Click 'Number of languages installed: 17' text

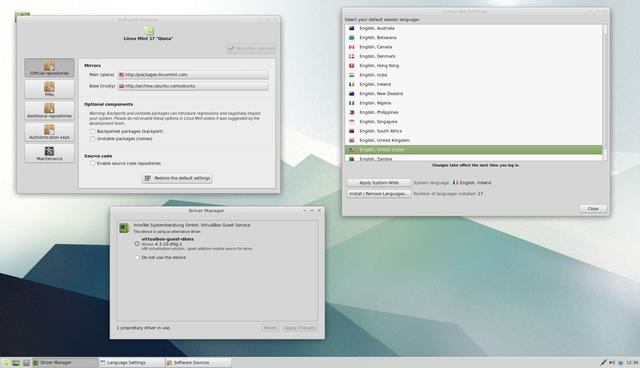coord(448,194)
